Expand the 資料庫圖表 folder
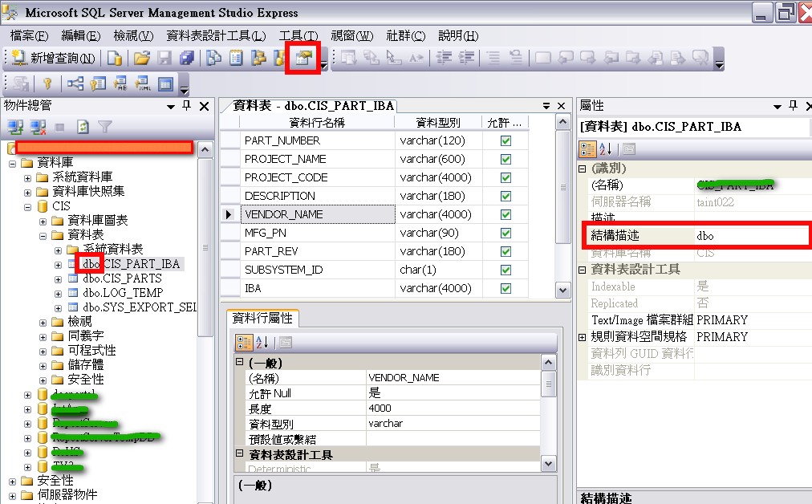This screenshot has height=504, width=812. [43, 222]
